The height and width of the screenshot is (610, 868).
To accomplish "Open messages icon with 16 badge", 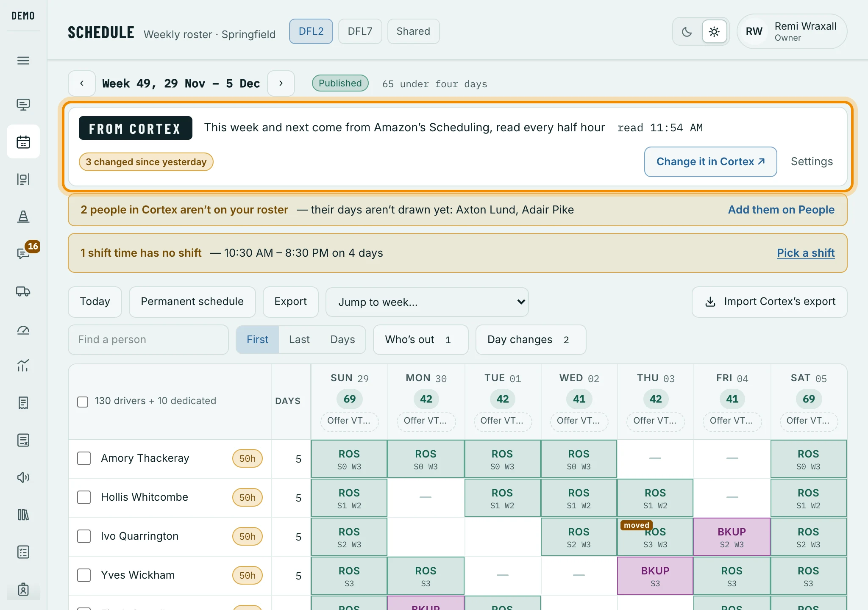I will pyautogui.click(x=23, y=253).
